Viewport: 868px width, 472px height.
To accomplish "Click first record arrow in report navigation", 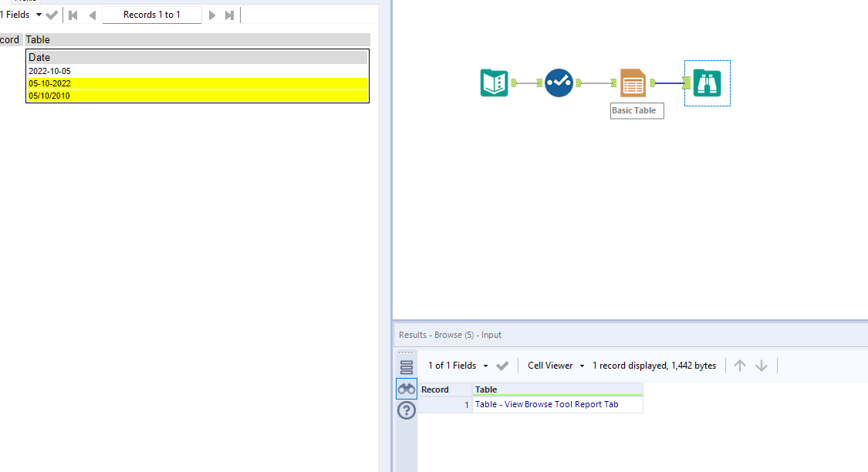I will (x=73, y=14).
